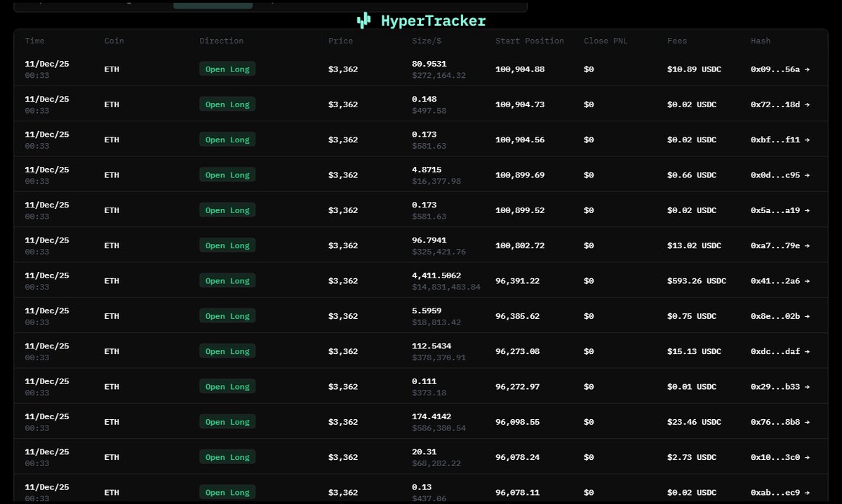Click Open Long badge in 5.5959 size row
Screen dimensions: 842x504
tap(227, 315)
